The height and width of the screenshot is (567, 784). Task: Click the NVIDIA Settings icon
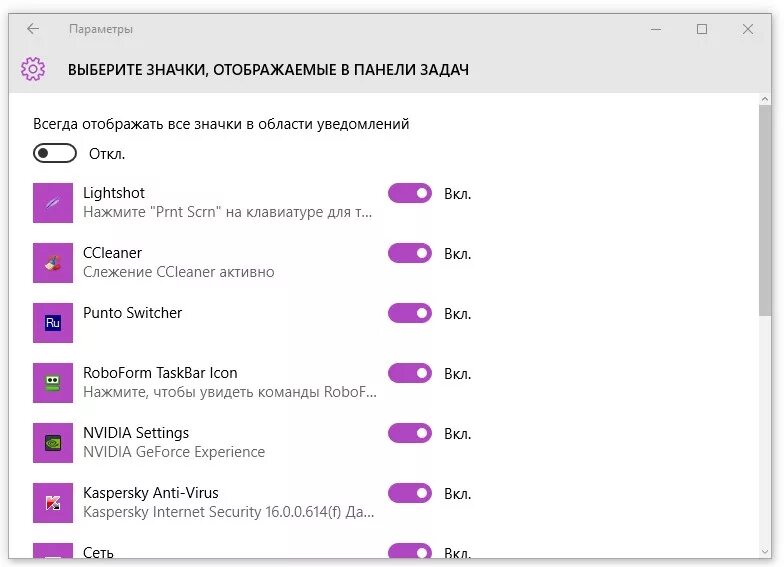click(x=53, y=443)
